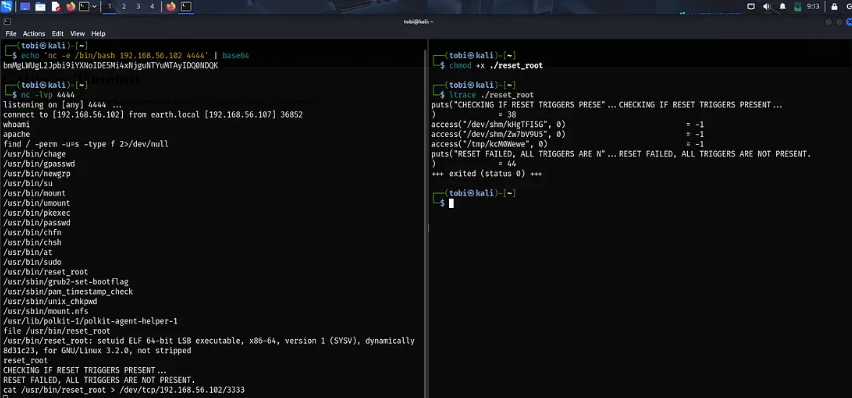Open the volume control tray icon
The image size is (852, 398).
[x=767, y=7]
